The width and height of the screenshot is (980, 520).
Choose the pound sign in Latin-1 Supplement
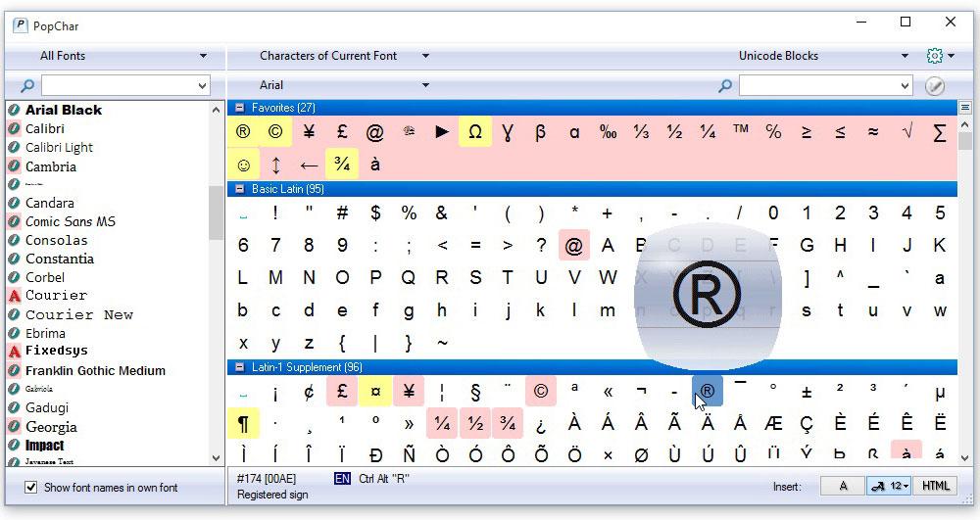(x=342, y=392)
